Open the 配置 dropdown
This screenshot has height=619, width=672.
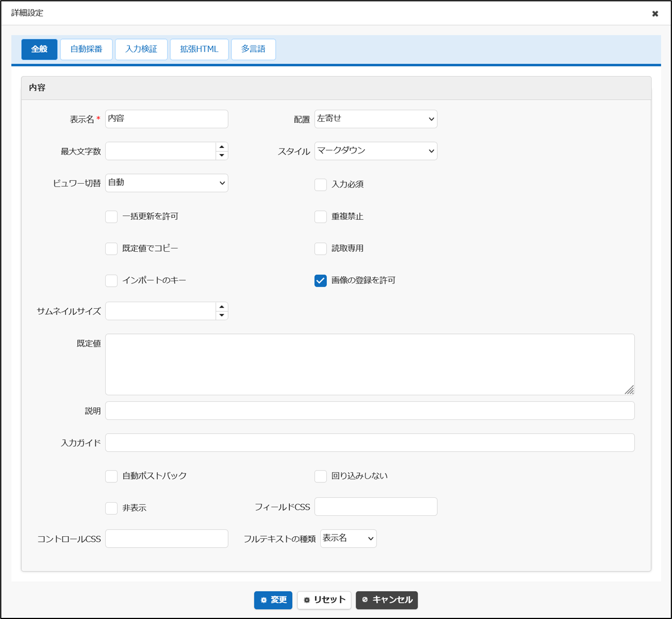pos(375,119)
